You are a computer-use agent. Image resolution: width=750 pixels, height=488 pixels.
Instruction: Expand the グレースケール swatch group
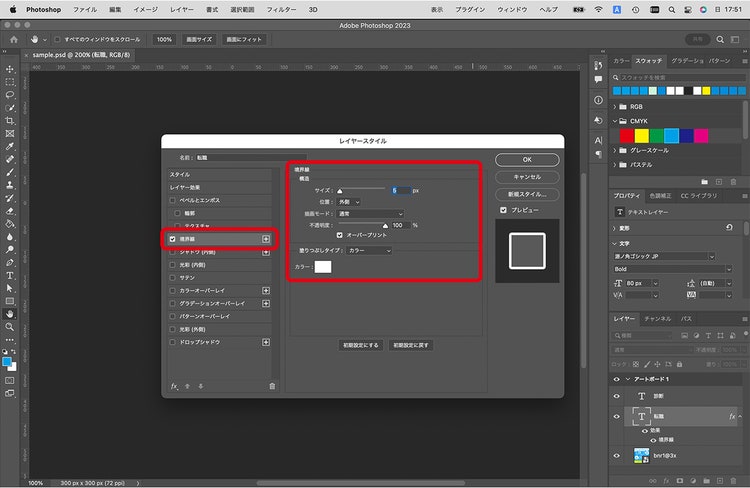coord(615,150)
